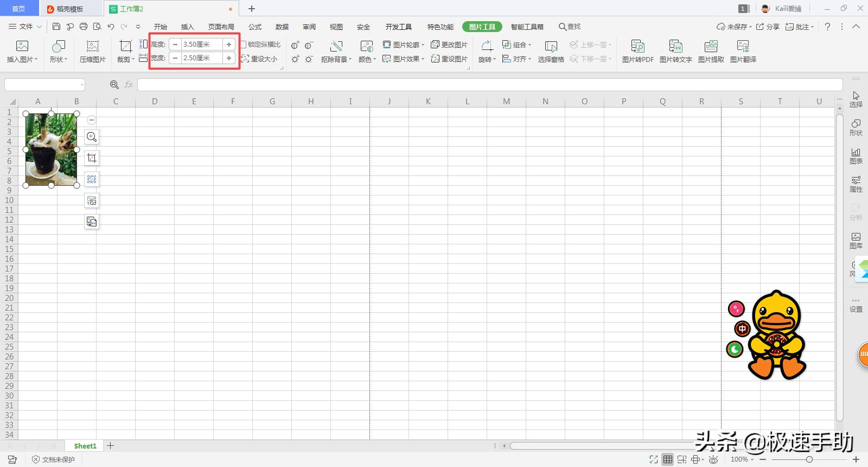This screenshot has width=868, height=467.
Task: Switch to the Formulas (公式) tab
Action: tap(254, 27)
